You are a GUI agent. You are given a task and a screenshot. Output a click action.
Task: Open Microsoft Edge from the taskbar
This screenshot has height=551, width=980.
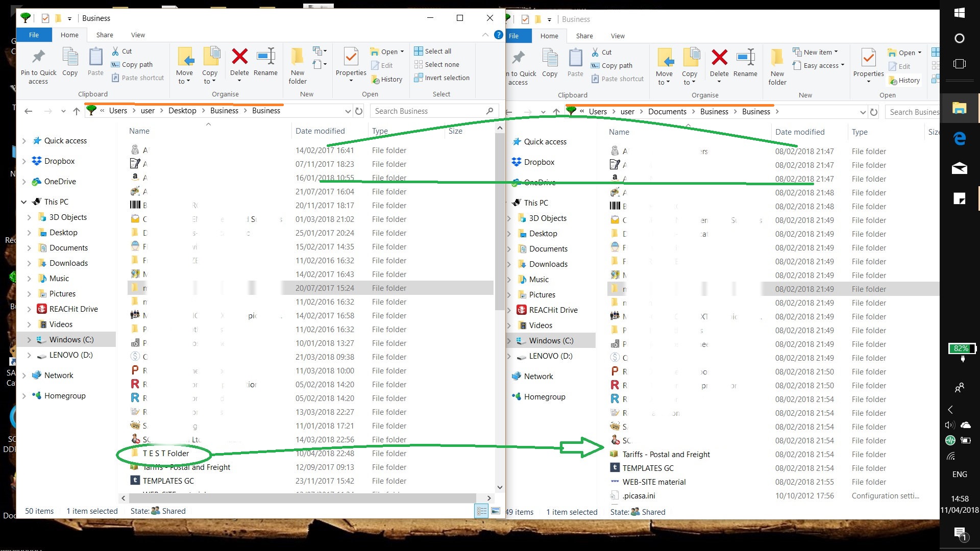point(959,138)
